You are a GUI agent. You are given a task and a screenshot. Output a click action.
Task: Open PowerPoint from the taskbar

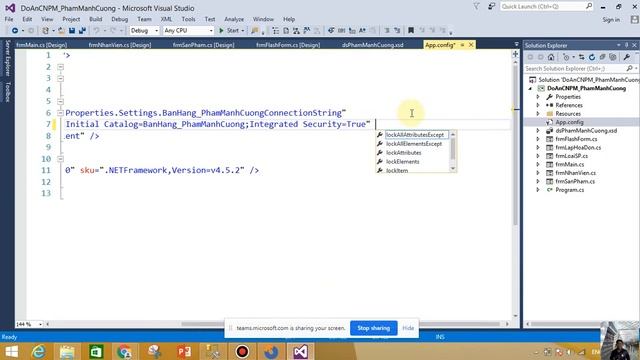(x=184, y=352)
